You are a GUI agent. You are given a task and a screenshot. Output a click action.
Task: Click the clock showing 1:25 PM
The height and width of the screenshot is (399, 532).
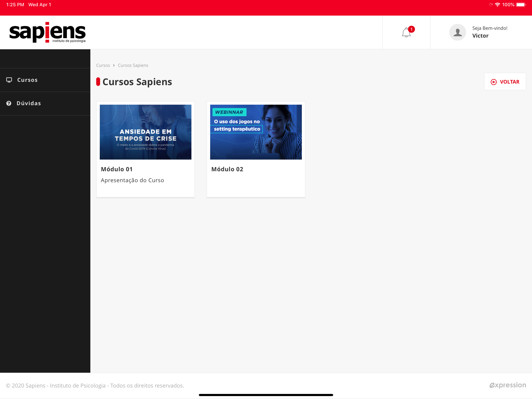tap(15, 4)
